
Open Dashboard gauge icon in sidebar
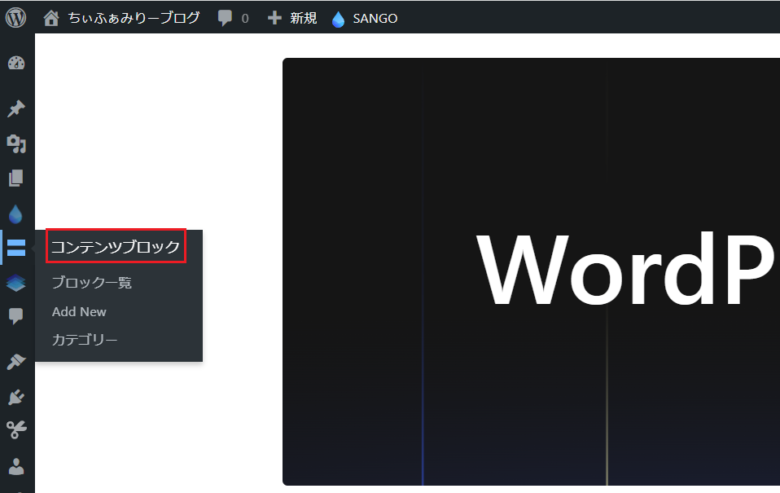click(x=16, y=63)
